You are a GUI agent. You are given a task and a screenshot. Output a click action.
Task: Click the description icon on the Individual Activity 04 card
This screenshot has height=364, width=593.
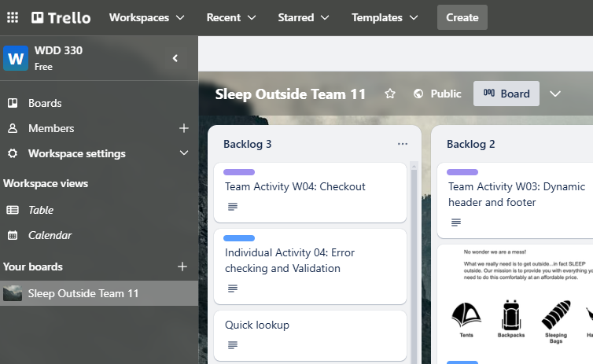pos(233,289)
